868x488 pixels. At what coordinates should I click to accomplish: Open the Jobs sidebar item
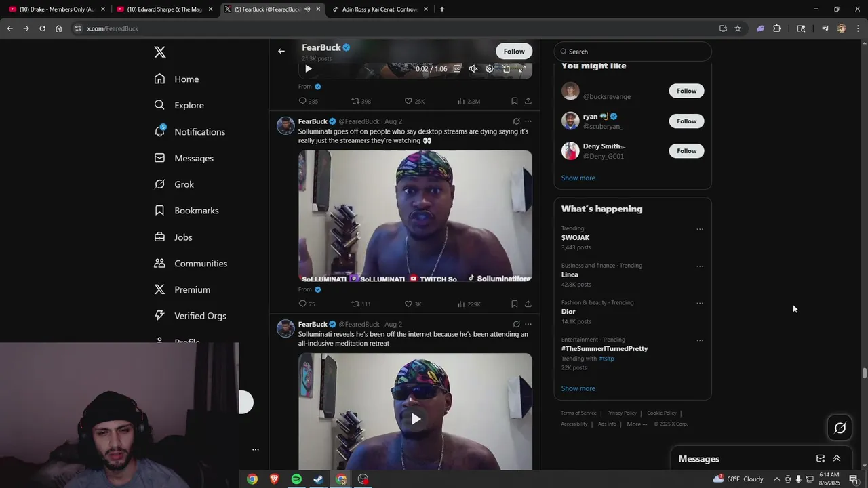click(173, 237)
